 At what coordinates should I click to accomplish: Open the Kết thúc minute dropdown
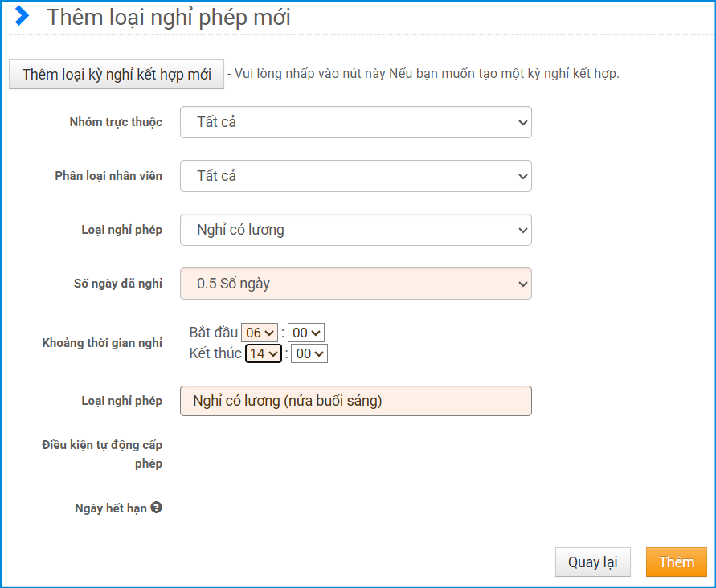(309, 353)
